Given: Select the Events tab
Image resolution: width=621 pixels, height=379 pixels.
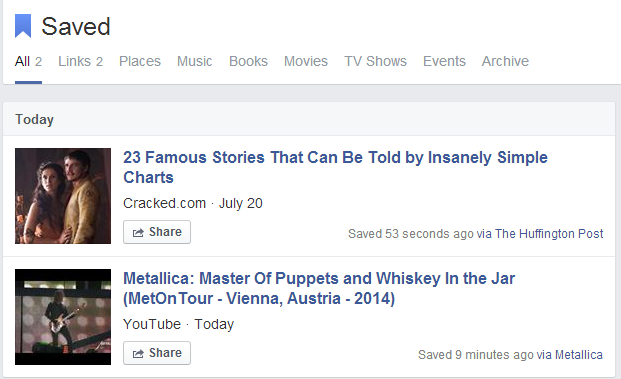Looking at the screenshot, I should (x=444, y=61).
